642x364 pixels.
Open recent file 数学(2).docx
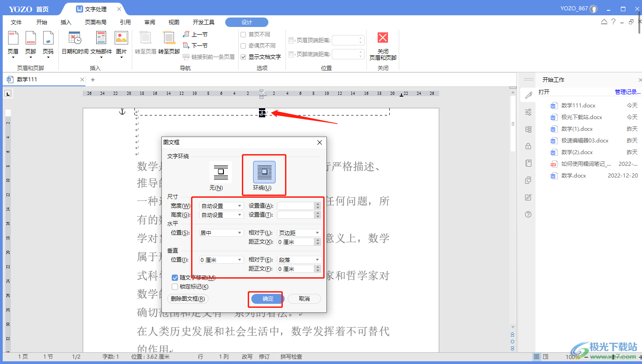click(x=577, y=152)
